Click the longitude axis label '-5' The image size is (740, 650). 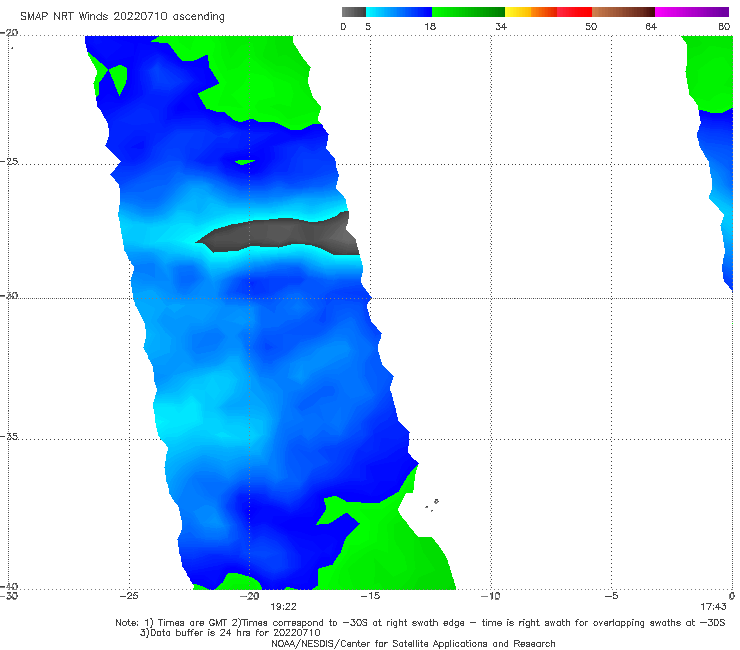pyautogui.click(x=612, y=596)
